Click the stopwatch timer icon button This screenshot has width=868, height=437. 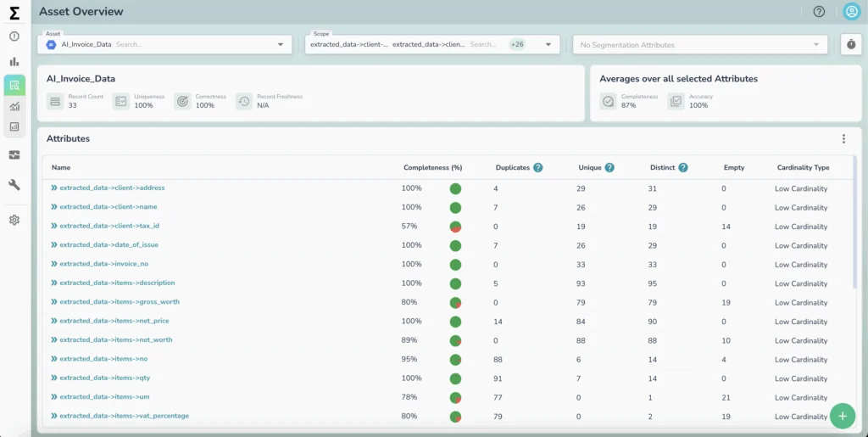pyautogui.click(x=851, y=45)
